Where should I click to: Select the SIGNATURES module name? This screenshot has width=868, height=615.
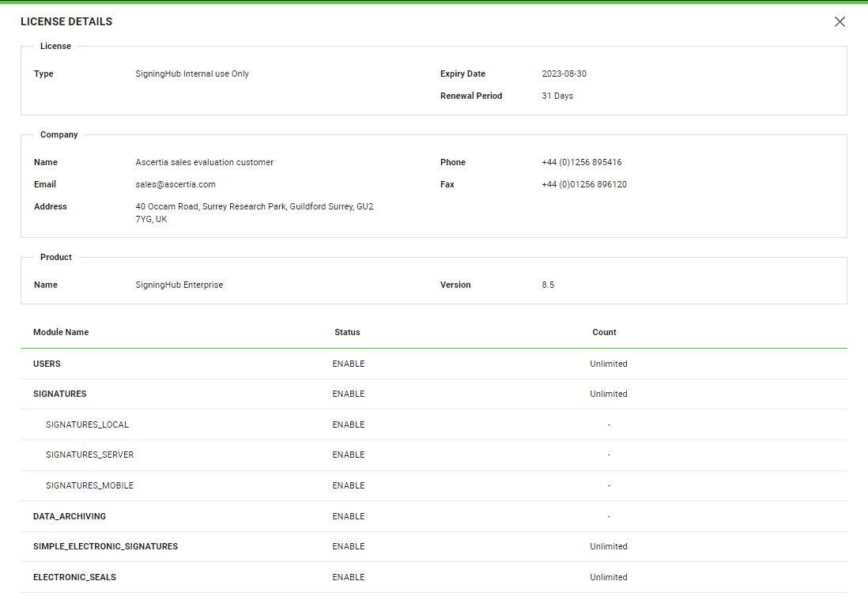click(60, 394)
